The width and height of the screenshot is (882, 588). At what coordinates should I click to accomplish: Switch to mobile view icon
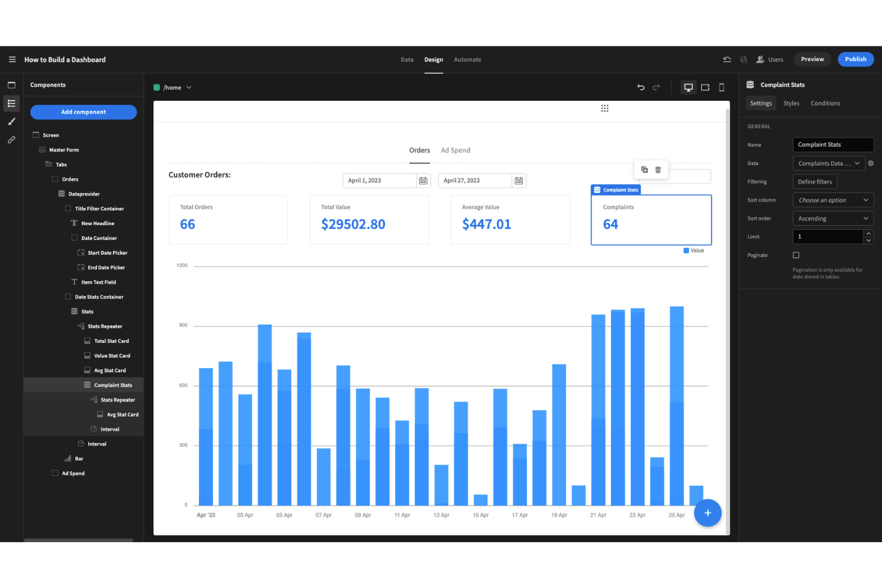(722, 87)
